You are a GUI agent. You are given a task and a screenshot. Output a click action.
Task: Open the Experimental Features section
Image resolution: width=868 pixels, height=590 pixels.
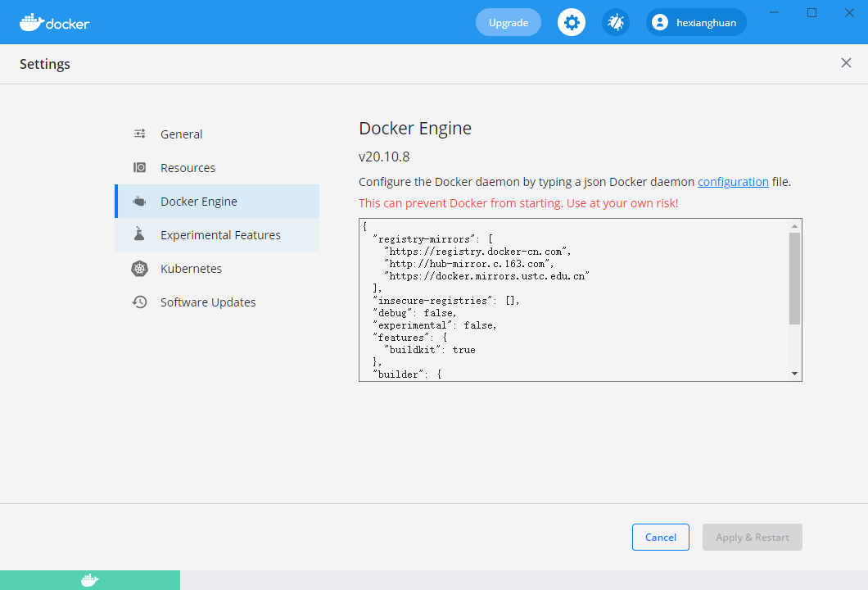pos(217,235)
